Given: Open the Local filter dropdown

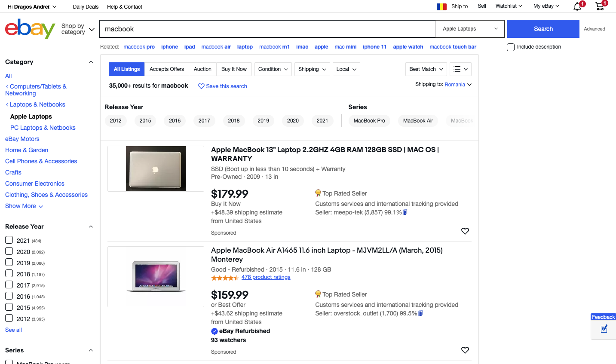Looking at the screenshot, I should (346, 69).
